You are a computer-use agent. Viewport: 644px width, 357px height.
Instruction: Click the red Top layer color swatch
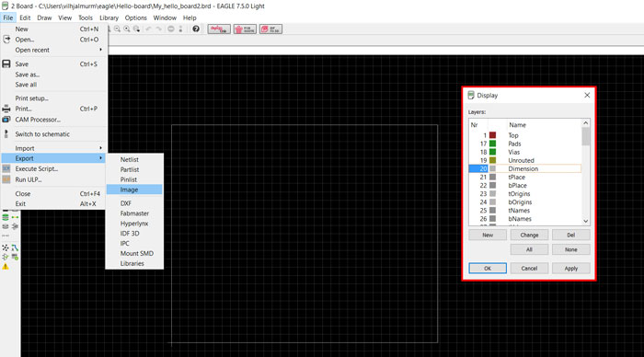click(x=492, y=135)
